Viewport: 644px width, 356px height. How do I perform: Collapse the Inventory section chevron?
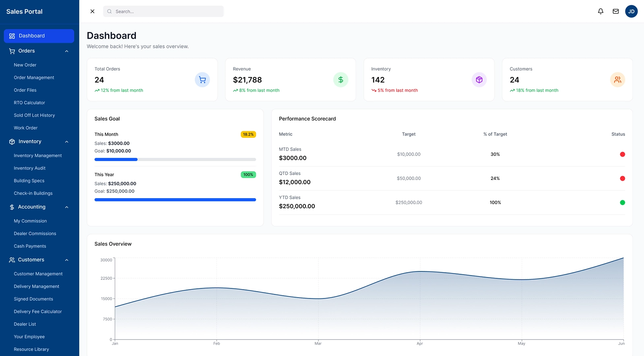[x=67, y=142]
